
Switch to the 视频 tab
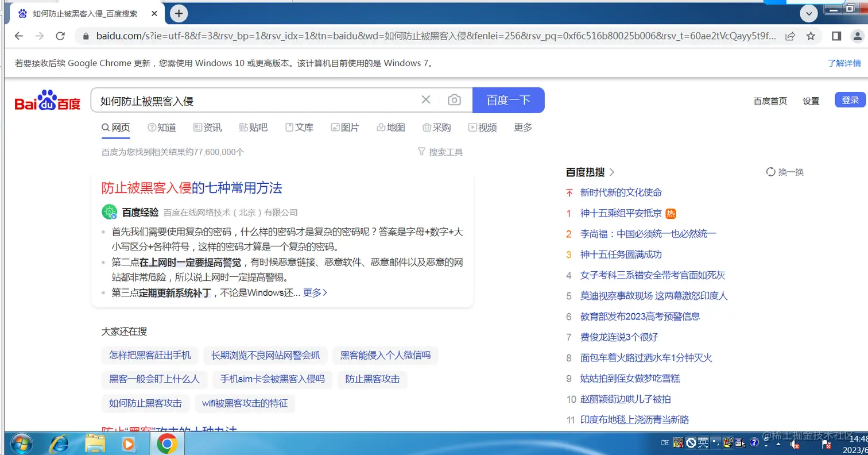point(482,128)
